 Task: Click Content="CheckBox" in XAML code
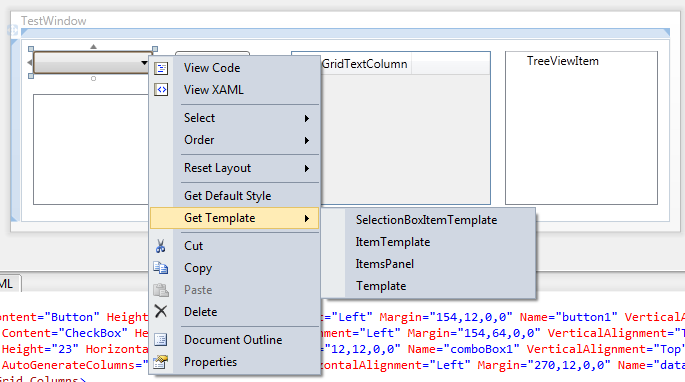click(65, 333)
